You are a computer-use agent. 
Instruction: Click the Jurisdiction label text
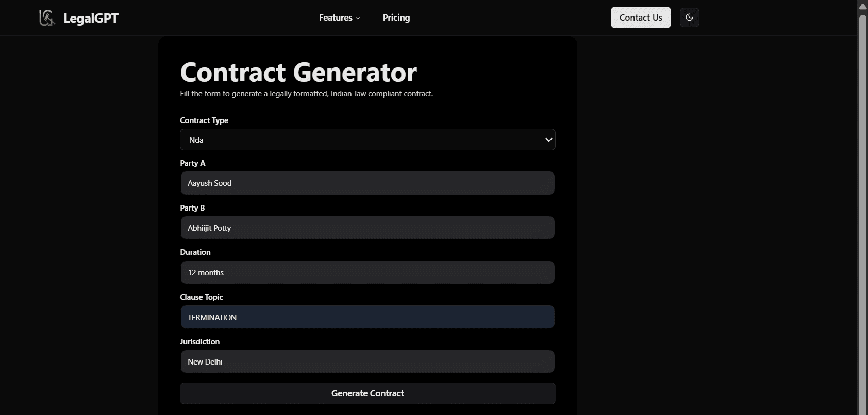(x=199, y=342)
